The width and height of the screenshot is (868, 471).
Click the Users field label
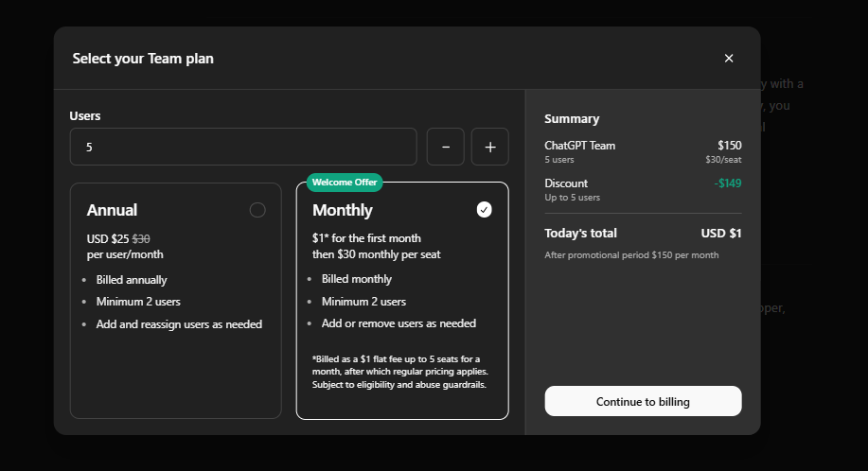click(x=84, y=116)
